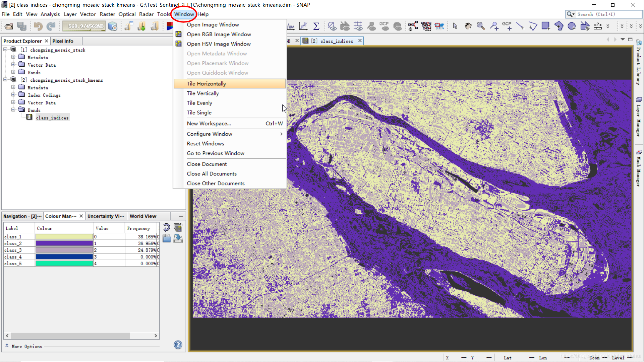The image size is (644, 362).
Task: Select the Draw Polygon tool
Action: [x=559, y=26]
